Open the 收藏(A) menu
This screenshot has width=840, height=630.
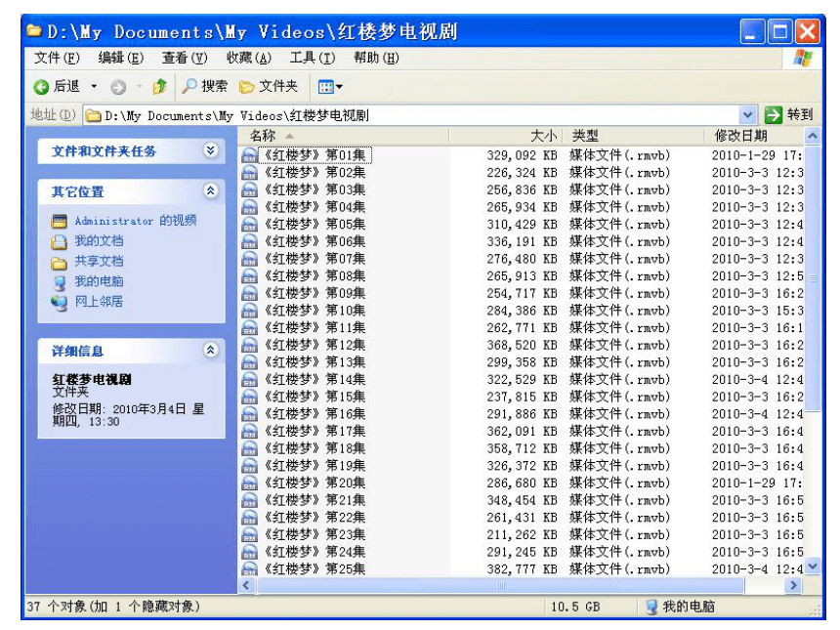248,58
